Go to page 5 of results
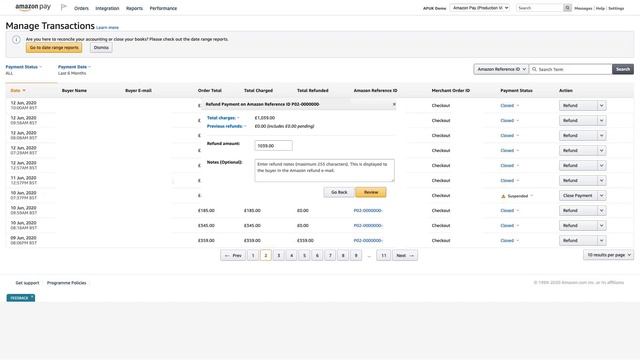The image size is (640, 360). [304, 256]
